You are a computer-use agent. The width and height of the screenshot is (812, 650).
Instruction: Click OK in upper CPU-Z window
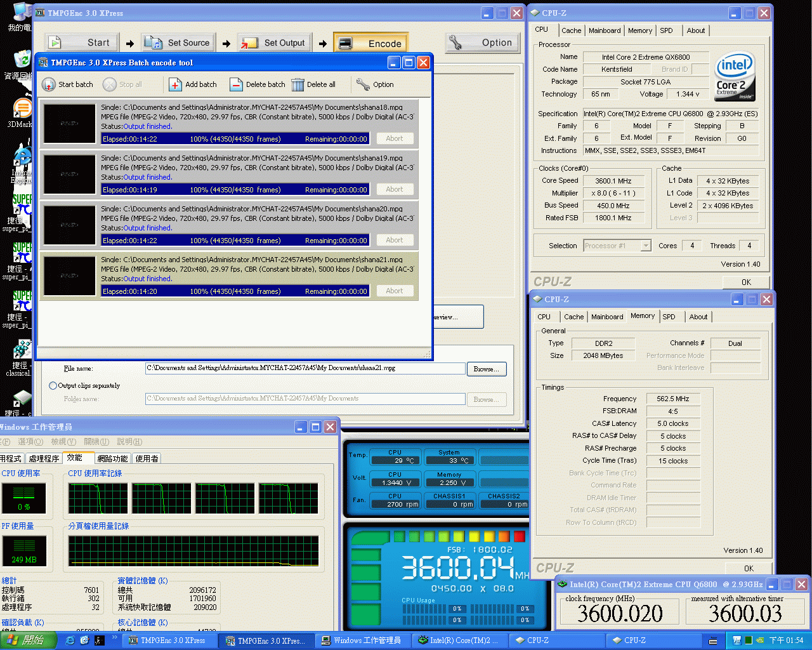[x=746, y=282]
